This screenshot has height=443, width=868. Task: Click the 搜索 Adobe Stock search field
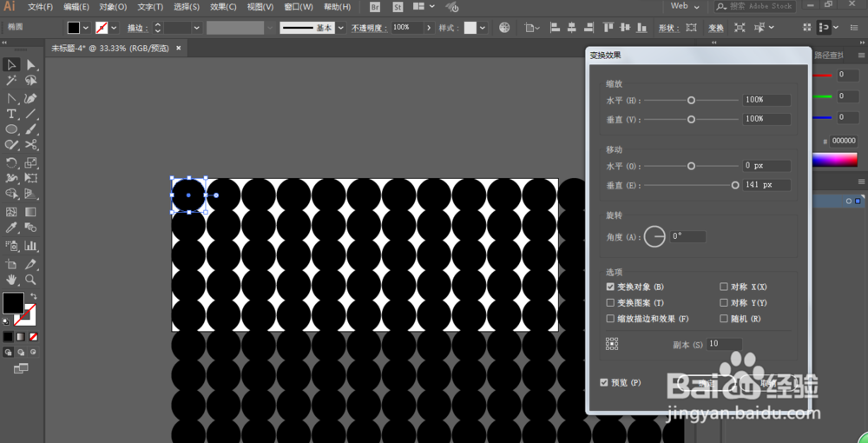coord(754,7)
